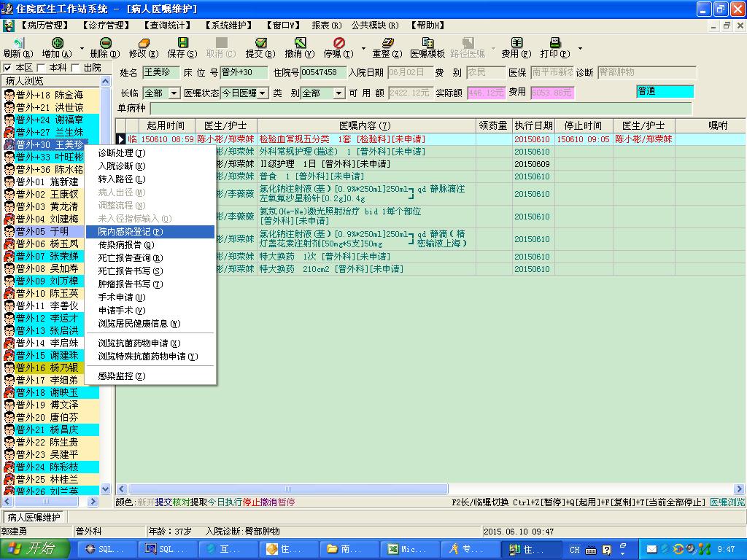Click the 保存 save toolbar icon
747x560 pixels.
click(182, 43)
